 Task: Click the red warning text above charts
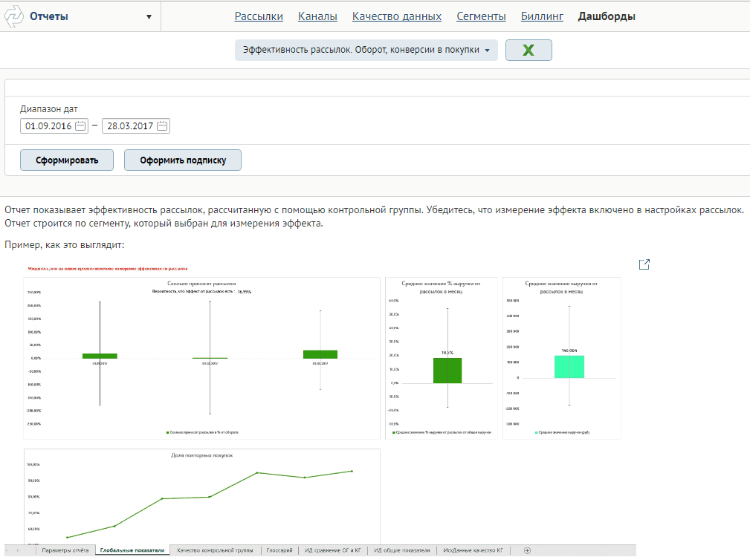pyautogui.click(x=108, y=269)
